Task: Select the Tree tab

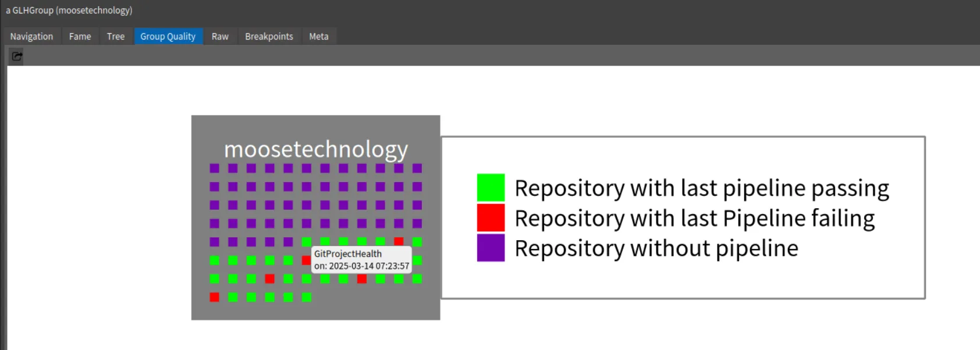Action: pos(115,36)
